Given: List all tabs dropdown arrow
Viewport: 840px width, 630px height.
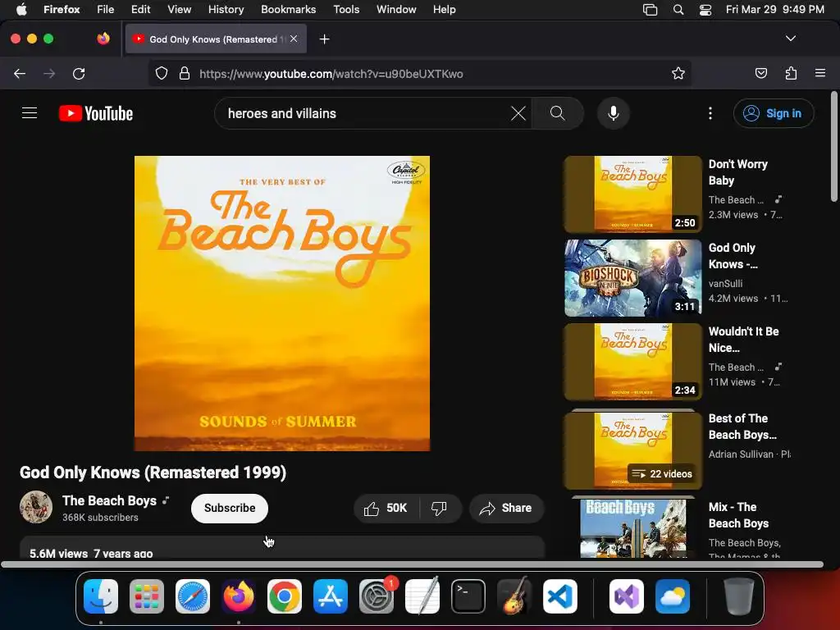Looking at the screenshot, I should (791, 39).
